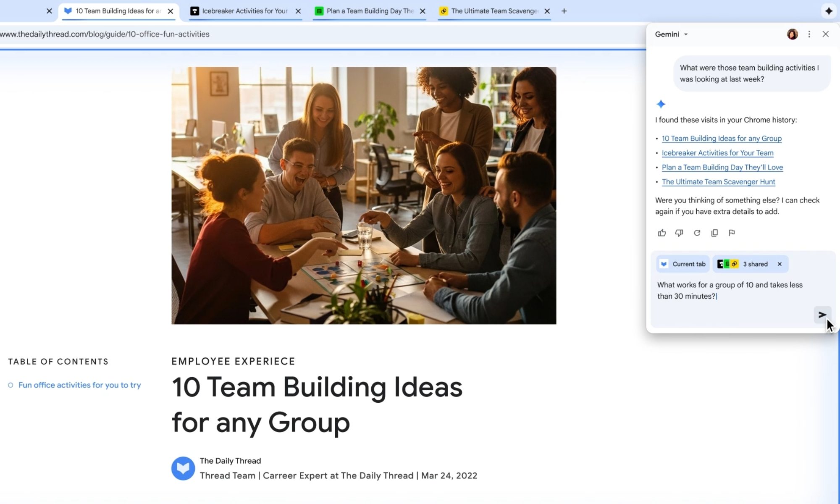Open Gemini panel three-dot options menu
This screenshot has height=504, width=840.
tap(809, 34)
